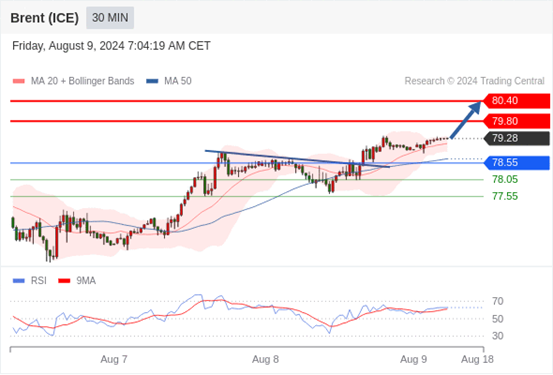Click the 30 MIN timeframe button

click(x=110, y=18)
